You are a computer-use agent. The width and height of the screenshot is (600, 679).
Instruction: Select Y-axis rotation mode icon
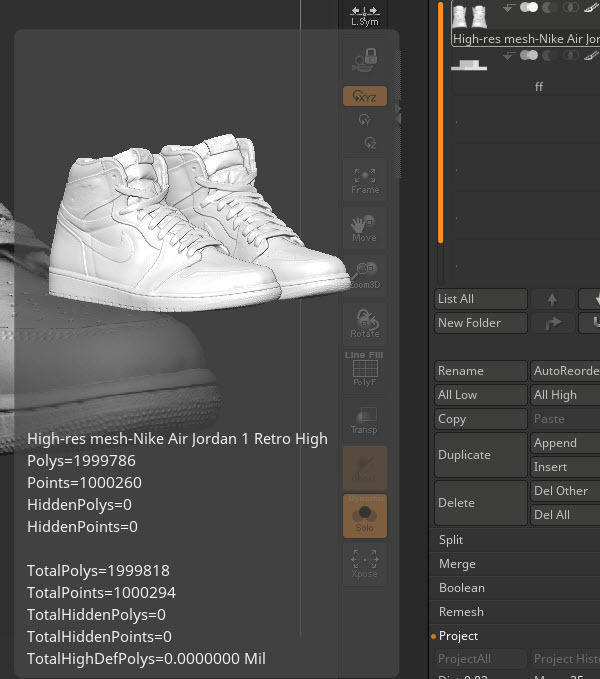[365, 120]
